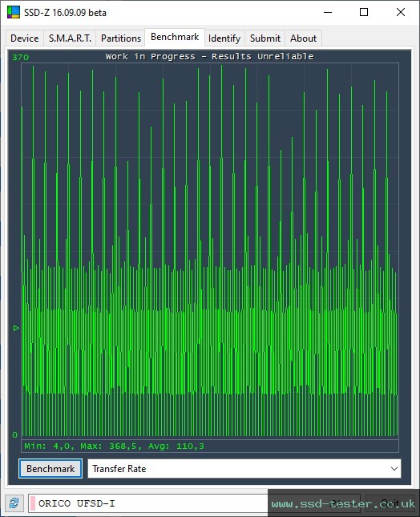The image size is (420, 517).
Task: Open the Device tab
Action: [x=25, y=38]
